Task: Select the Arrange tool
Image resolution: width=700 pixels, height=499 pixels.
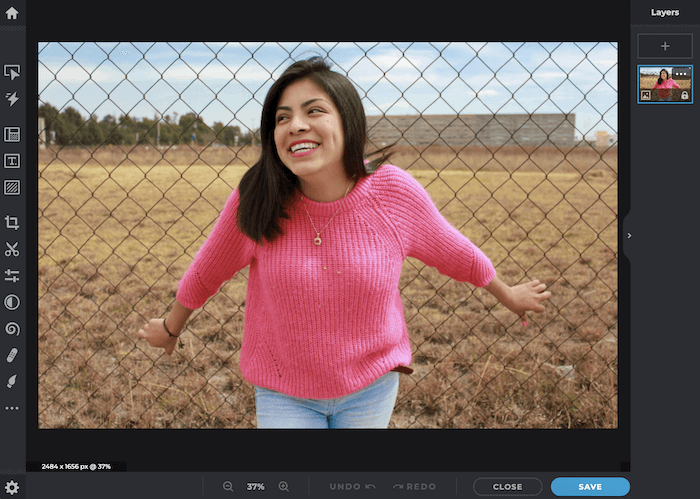Action: click(x=12, y=72)
